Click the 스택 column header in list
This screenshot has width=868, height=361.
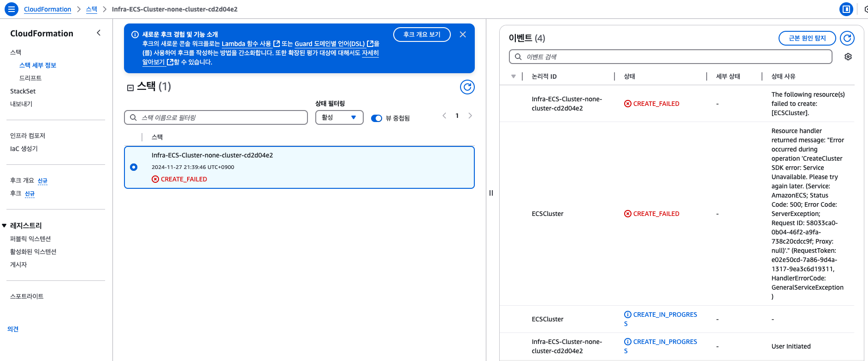click(x=157, y=137)
